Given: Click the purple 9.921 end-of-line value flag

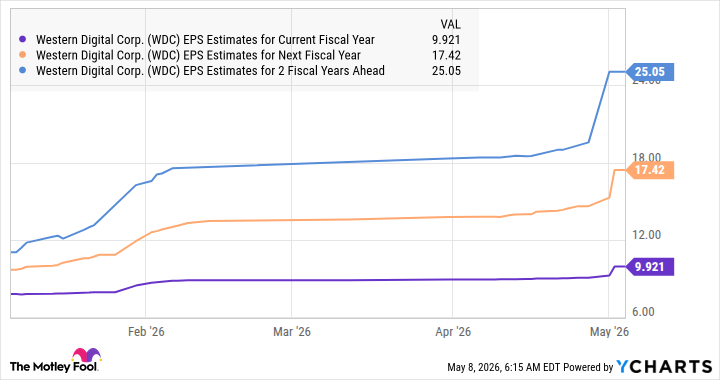Looking at the screenshot, I should pyautogui.click(x=650, y=267).
